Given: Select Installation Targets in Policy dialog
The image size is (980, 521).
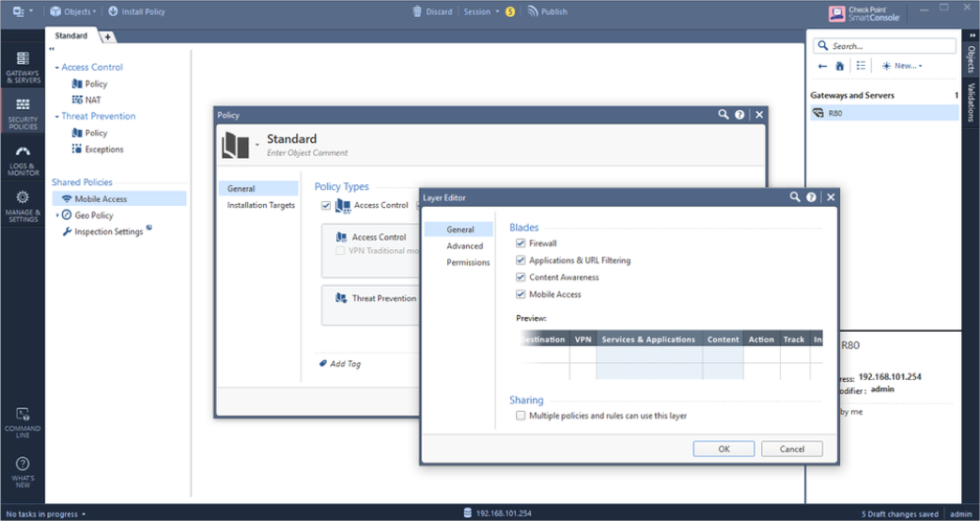Looking at the screenshot, I should [x=260, y=205].
